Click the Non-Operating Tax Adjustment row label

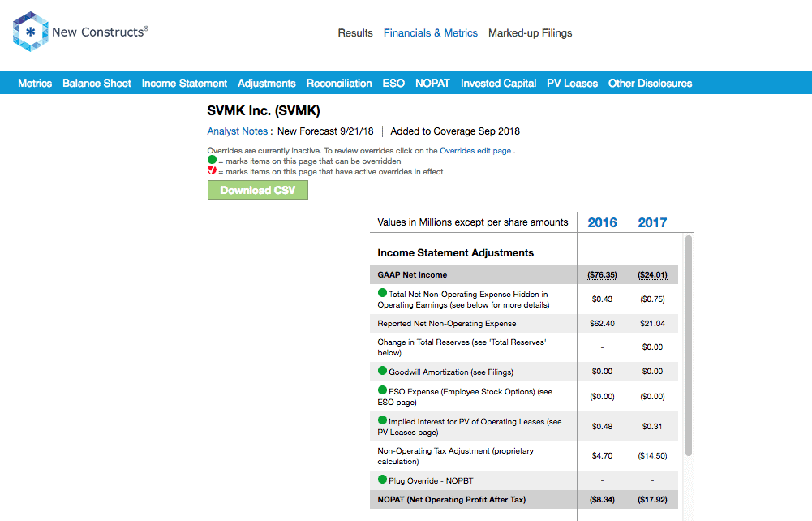[x=456, y=456]
